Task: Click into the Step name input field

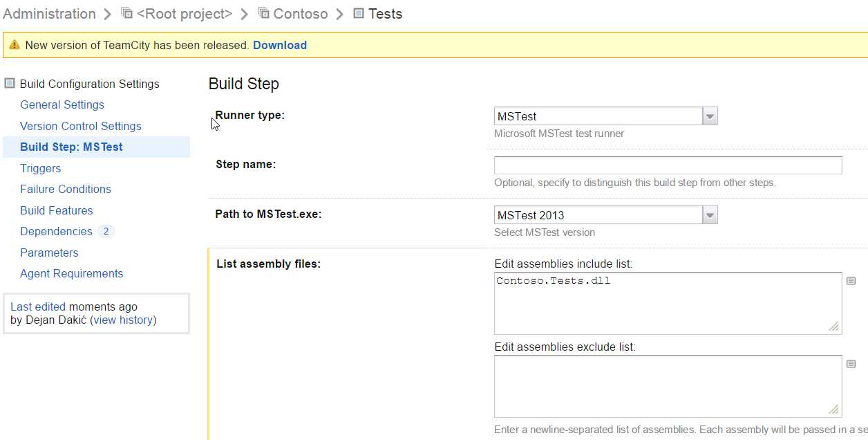Action: pos(668,165)
